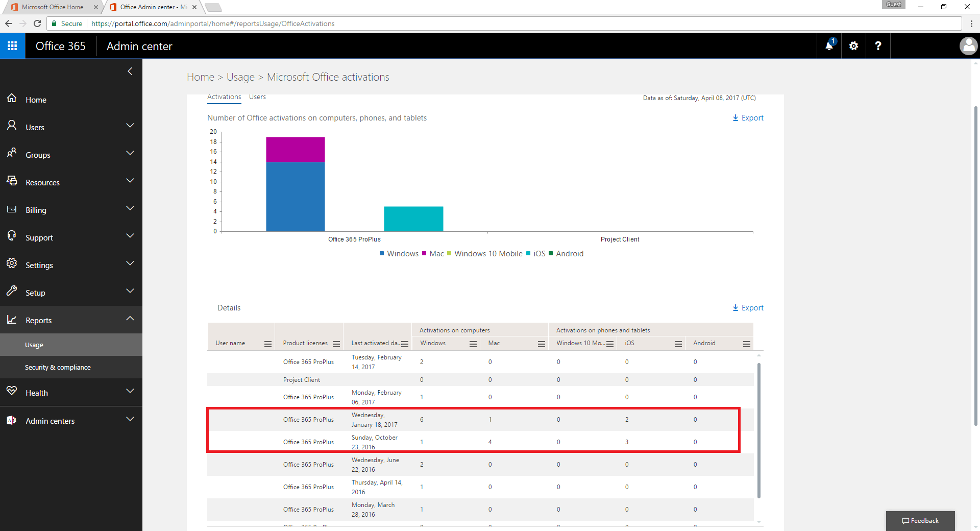The image size is (980, 531).
Task: Export the activations chart data
Action: [748, 117]
